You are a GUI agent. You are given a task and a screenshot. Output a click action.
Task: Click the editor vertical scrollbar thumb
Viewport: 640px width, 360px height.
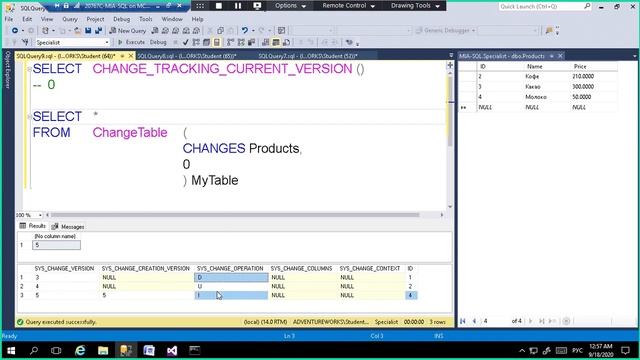tap(450, 111)
